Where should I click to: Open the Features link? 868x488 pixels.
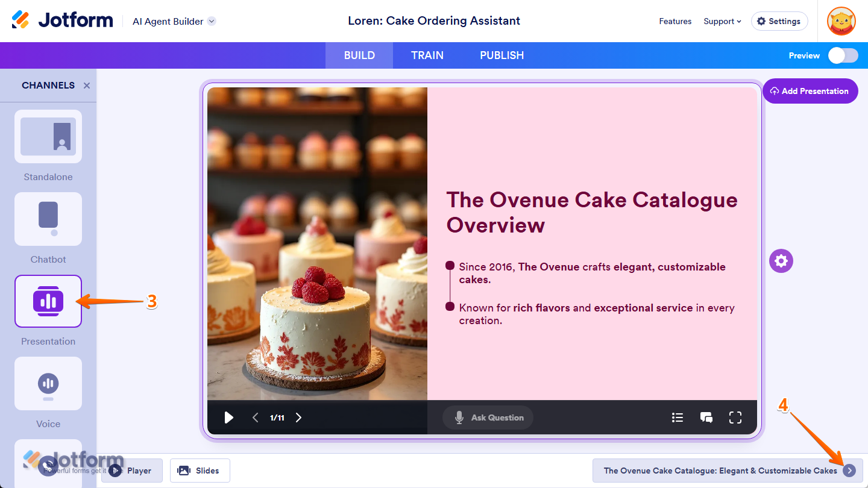(x=675, y=21)
